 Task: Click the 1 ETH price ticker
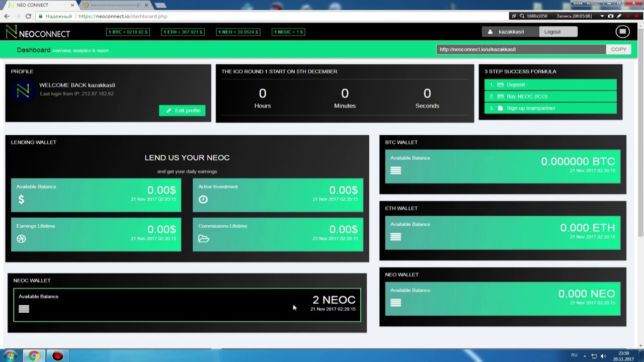click(183, 32)
